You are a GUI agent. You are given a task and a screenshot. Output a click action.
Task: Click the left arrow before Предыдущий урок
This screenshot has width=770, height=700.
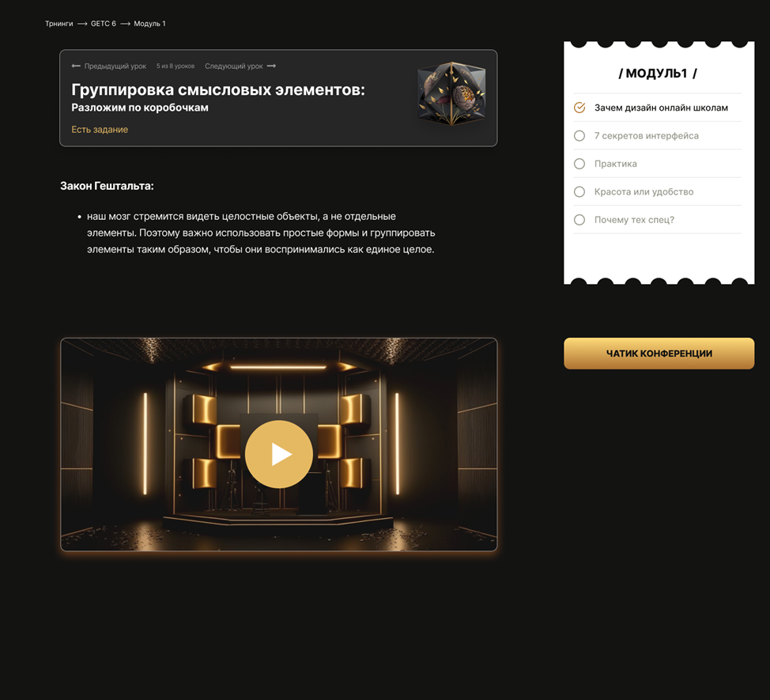point(76,66)
